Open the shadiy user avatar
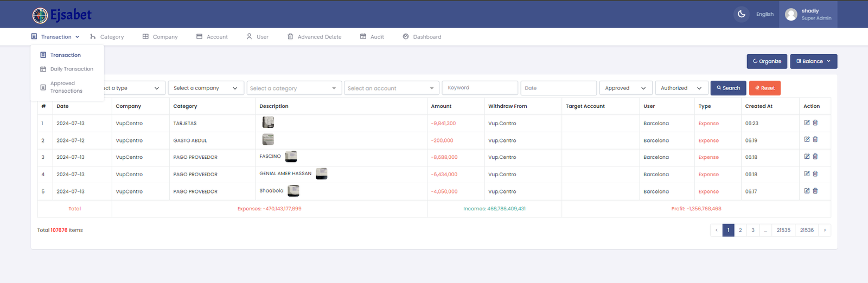The height and width of the screenshot is (283, 868). pyautogui.click(x=791, y=15)
